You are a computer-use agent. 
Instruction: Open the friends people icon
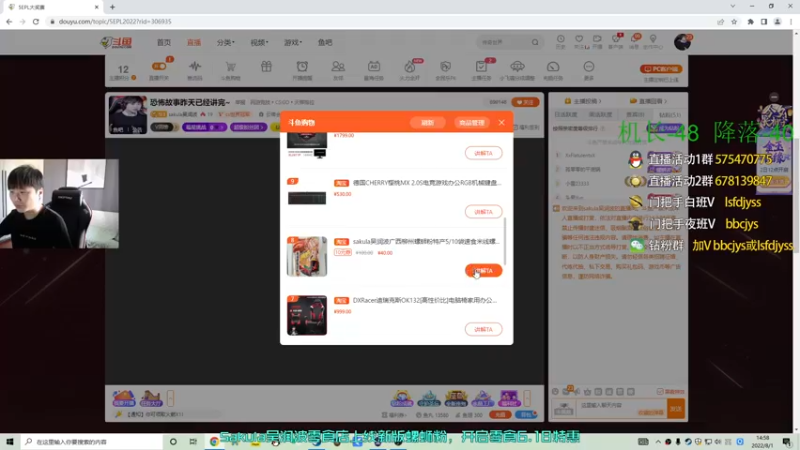[x=338, y=67]
